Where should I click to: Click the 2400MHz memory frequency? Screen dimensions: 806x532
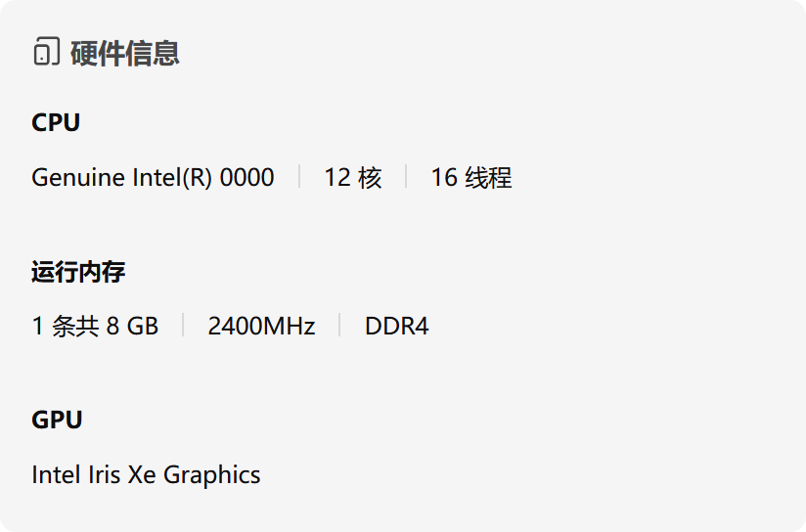coord(261,327)
